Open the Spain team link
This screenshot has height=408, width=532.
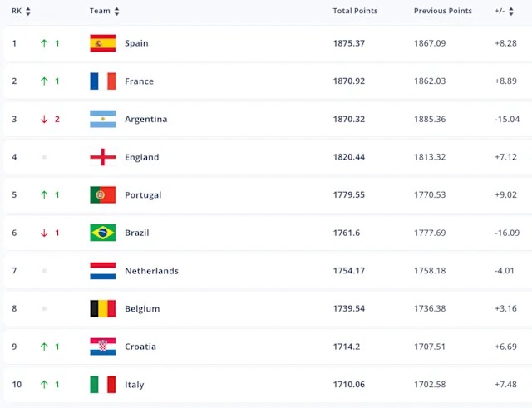136,43
